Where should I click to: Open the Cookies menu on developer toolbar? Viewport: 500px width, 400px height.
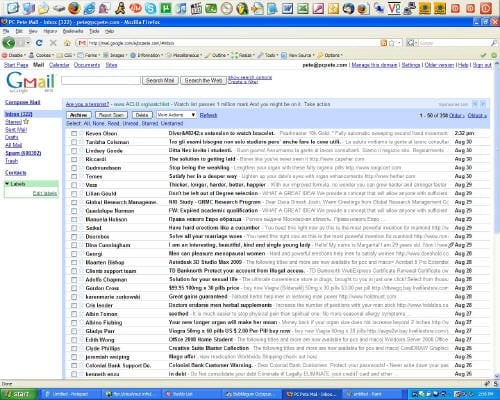[41, 55]
